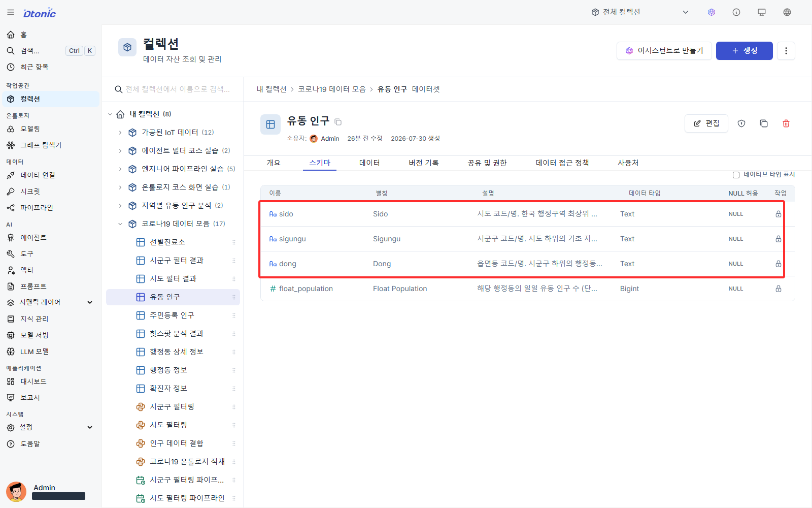The width and height of the screenshot is (812, 508).
Task: Go to 홈 in sidebar
Action: pos(51,35)
